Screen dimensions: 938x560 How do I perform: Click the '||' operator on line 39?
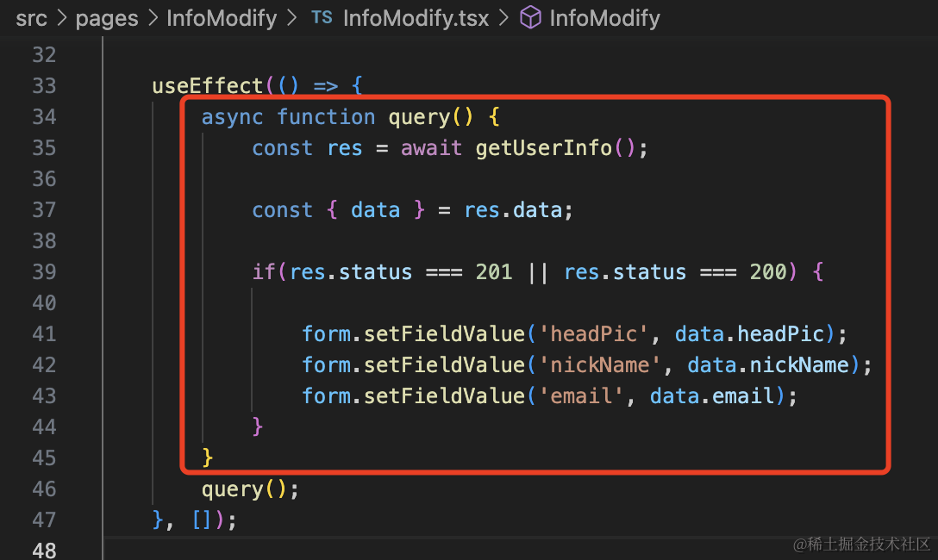click(538, 272)
